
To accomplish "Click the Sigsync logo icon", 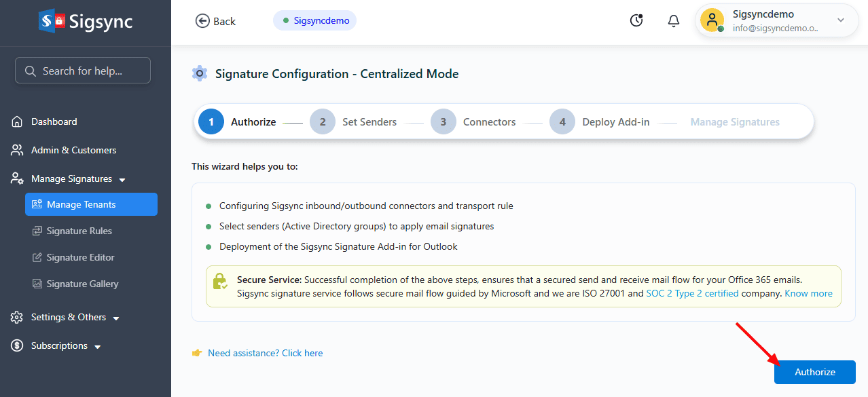I will point(52,21).
